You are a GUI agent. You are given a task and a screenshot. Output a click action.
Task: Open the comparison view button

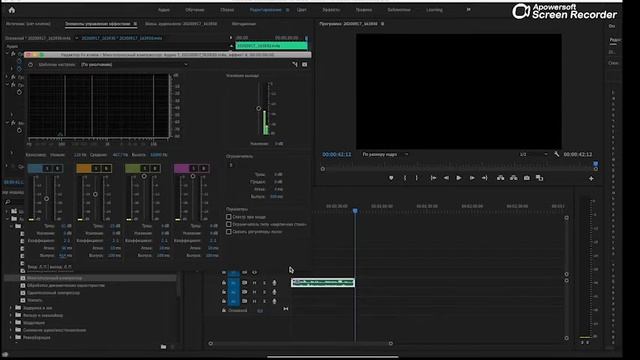coord(540,178)
